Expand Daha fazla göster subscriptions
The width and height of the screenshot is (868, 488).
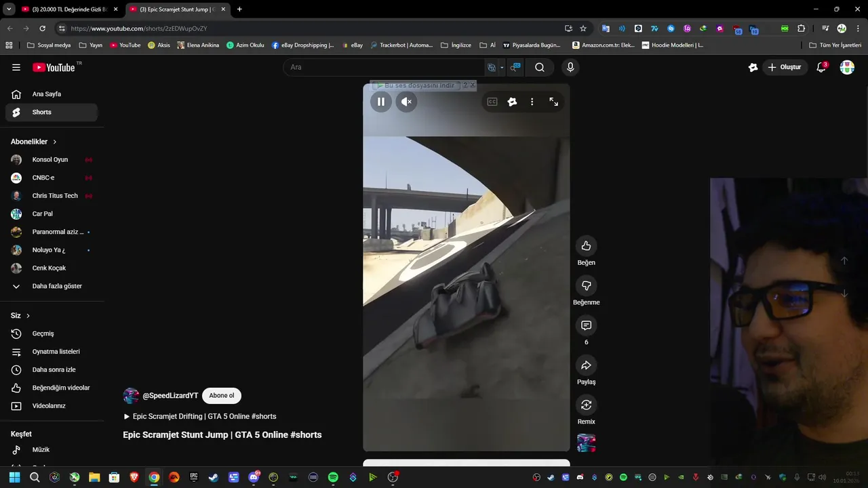point(52,286)
